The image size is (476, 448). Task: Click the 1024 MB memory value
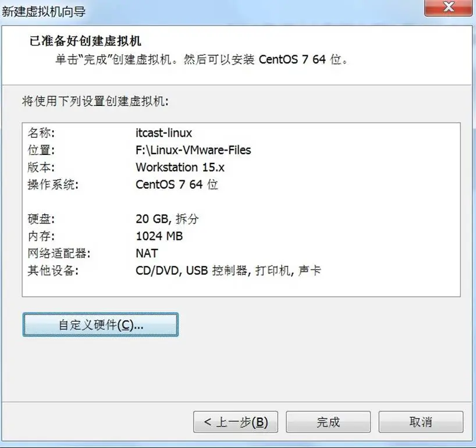pyautogui.click(x=159, y=236)
